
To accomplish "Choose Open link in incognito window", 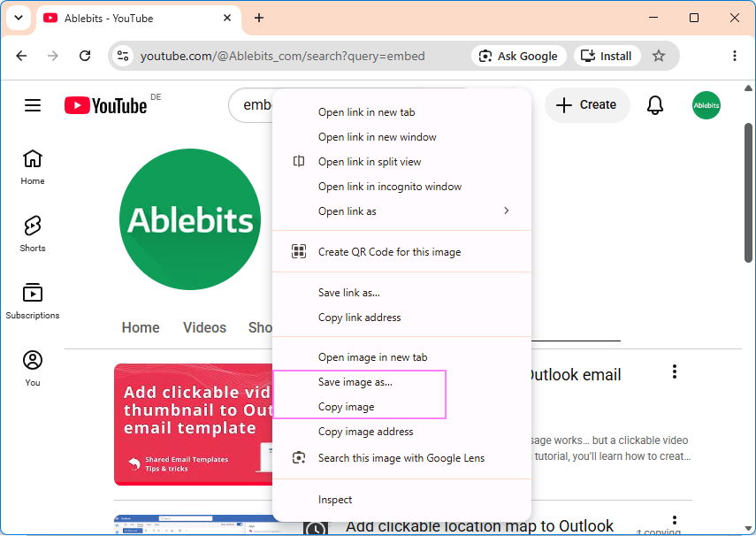I will [x=401, y=187].
